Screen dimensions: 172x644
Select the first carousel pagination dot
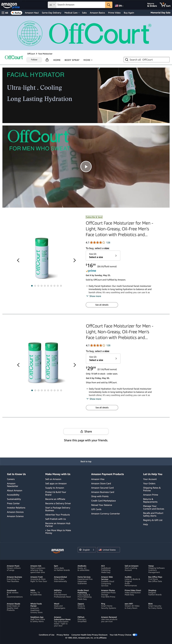pos(32,286)
